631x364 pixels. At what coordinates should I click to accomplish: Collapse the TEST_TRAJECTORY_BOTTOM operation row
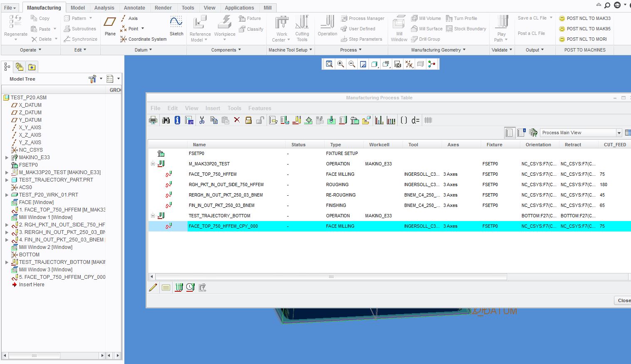click(x=153, y=216)
